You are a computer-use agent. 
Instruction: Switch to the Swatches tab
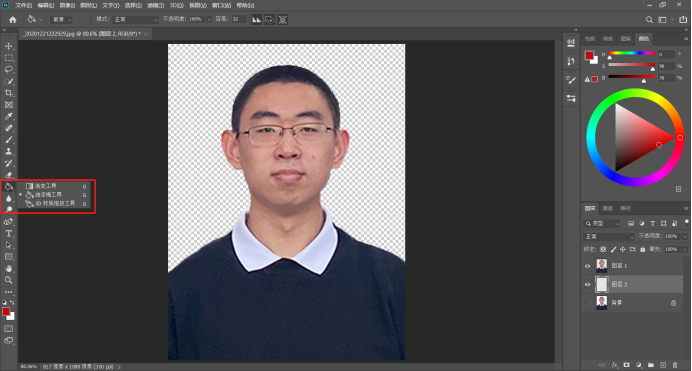pyautogui.click(x=590, y=39)
